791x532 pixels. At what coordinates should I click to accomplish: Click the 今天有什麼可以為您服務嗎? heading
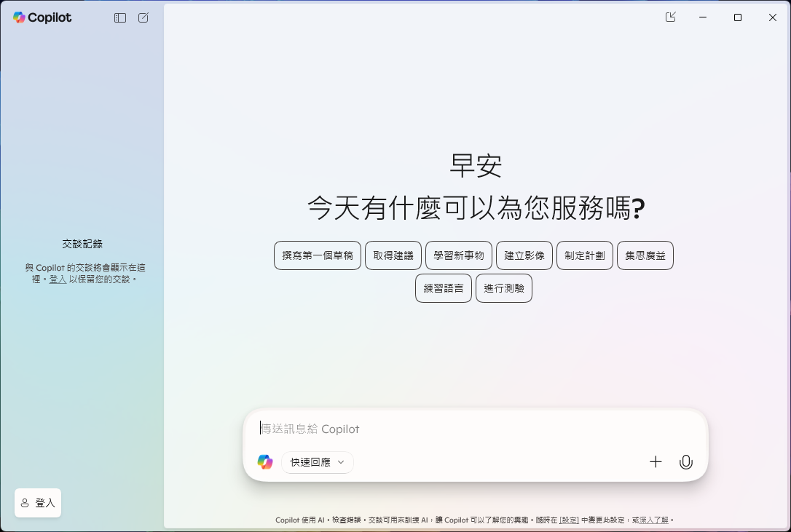click(x=476, y=207)
